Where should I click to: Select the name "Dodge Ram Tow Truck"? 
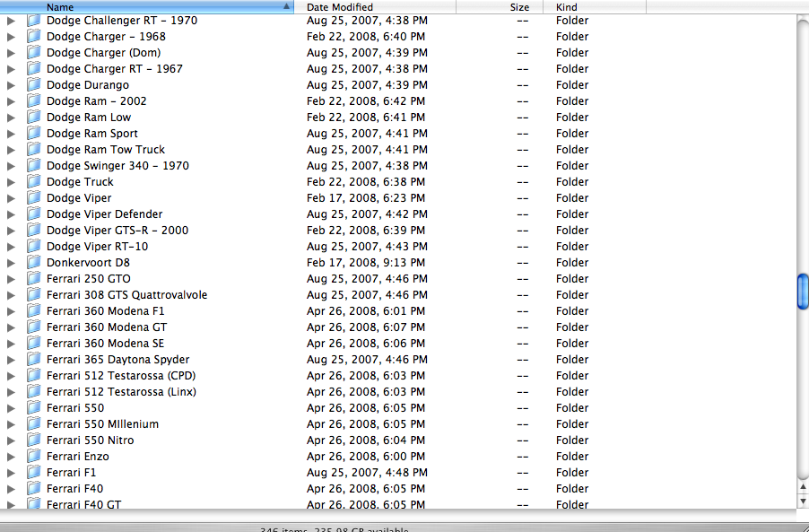[x=106, y=150]
